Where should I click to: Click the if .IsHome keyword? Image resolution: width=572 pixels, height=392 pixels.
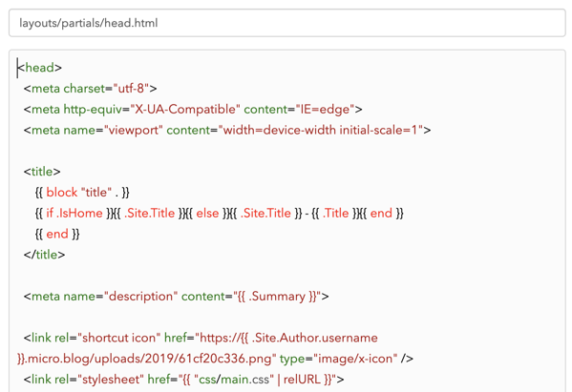click(x=74, y=213)
